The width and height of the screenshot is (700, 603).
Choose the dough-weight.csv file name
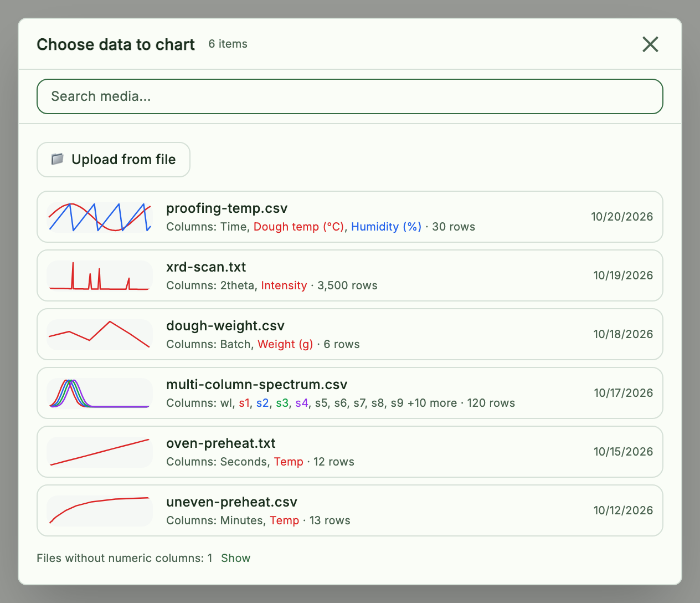coord(225,326)
